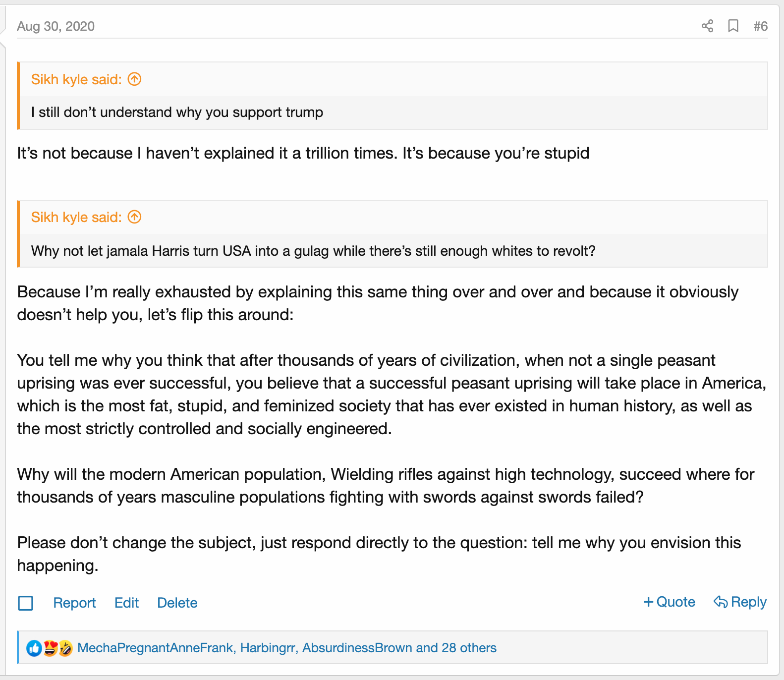Tick the post selection checkbox beside Report

pos(26,603)
